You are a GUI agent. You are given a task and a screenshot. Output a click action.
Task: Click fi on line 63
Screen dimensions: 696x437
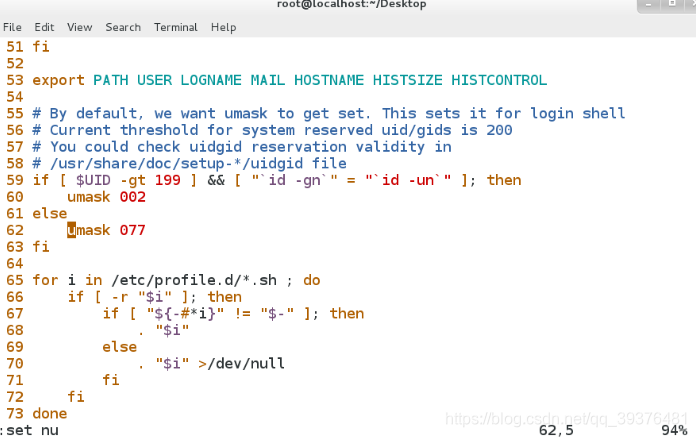pyautogui.click(x=41, y=247)
